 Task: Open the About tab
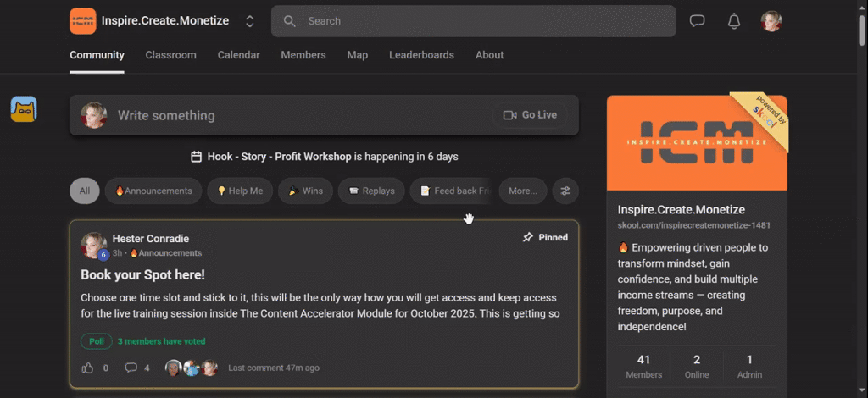click(489, 55)
